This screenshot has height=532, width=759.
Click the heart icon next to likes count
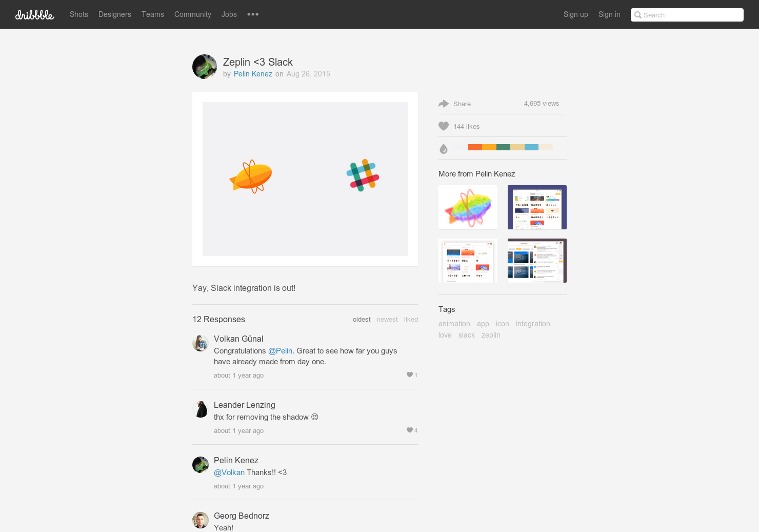[x=444, y=126]
